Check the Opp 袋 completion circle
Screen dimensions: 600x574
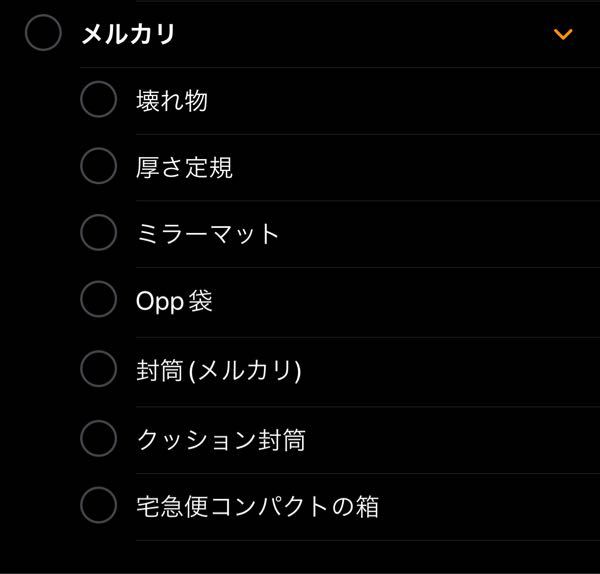pyautogui.click(x=99, y=299)
